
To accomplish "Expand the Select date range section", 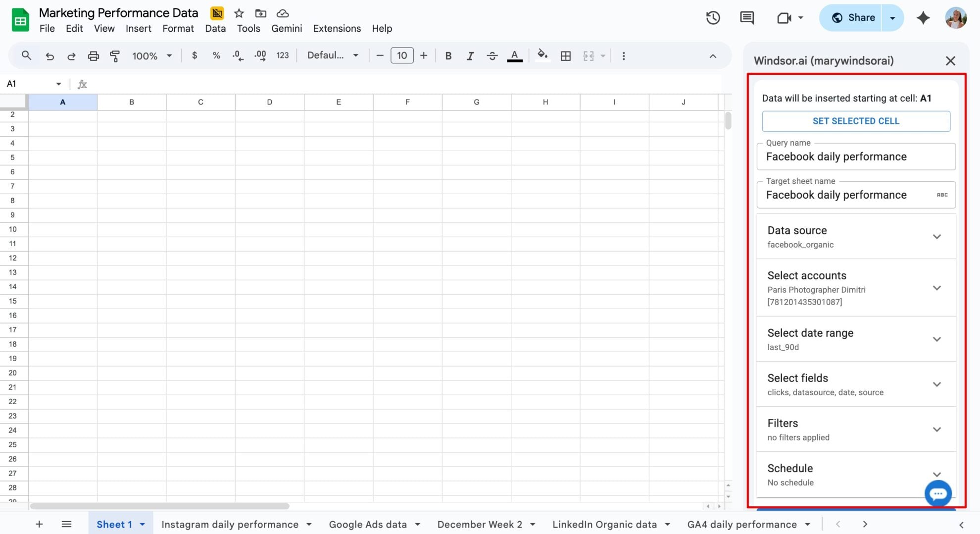I will tap(856, 339).
